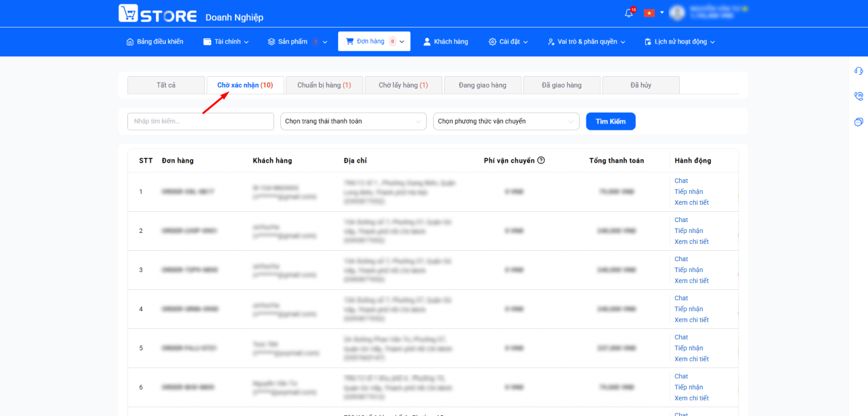Click the Hành động column header
This screenshot has width=868, height=416.
coord(693,161)
